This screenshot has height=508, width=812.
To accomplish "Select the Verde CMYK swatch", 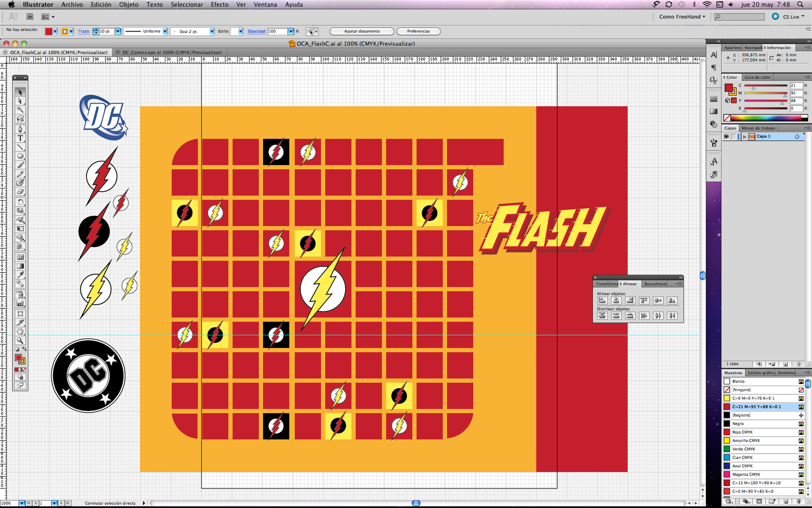I will (x=764, y=449).
